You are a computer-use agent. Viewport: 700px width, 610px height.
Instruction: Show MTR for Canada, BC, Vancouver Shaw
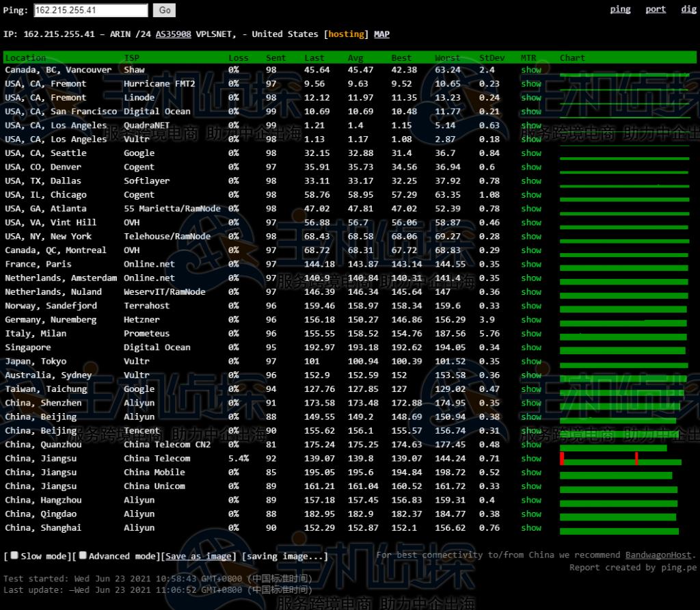tap(530, 70)
